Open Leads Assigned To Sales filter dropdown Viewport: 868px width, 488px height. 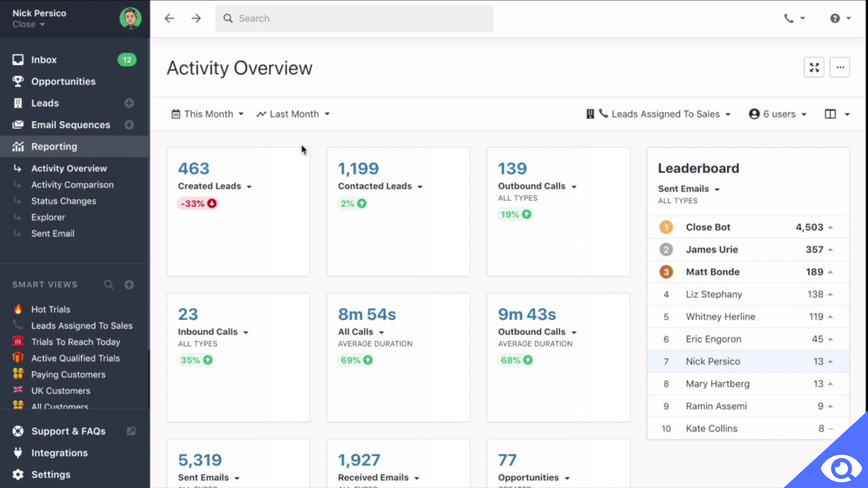click(x=658, y=114)
